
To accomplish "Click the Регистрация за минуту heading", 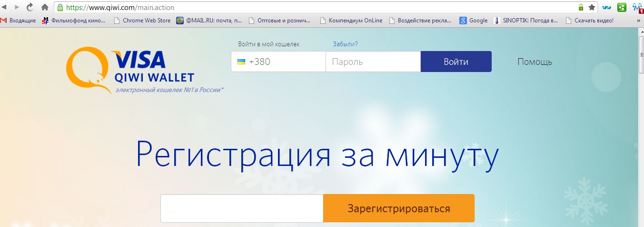I will [317, 154].
